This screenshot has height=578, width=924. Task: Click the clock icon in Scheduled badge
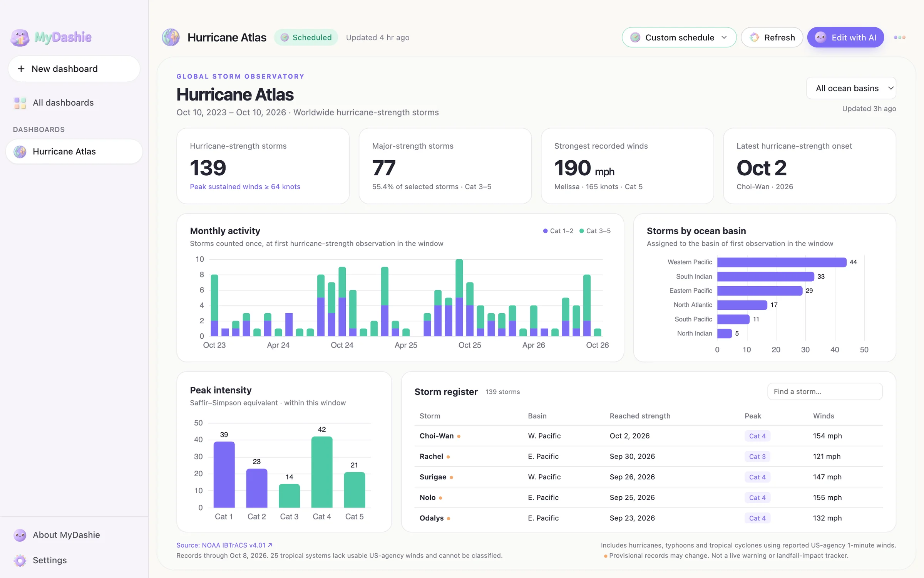point(285,37)
